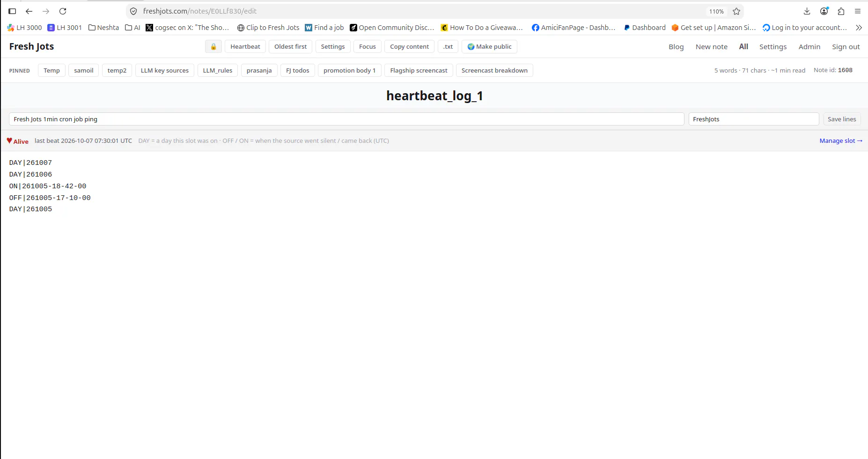Reload the page with the refresh icon
This screenshot has height=459, width=868.
(x=63, y=11)
